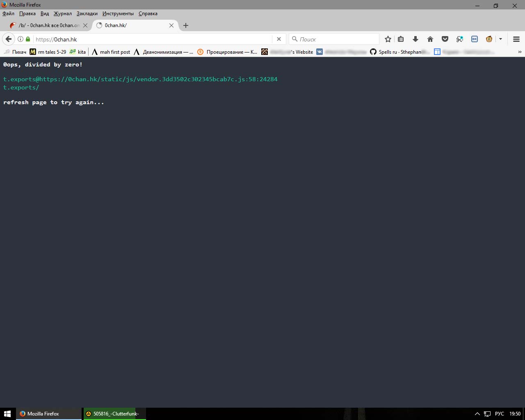This screenshot has height=420, width=525.
Task: Open the Инструменты menu
Action: tap(118, 14)
